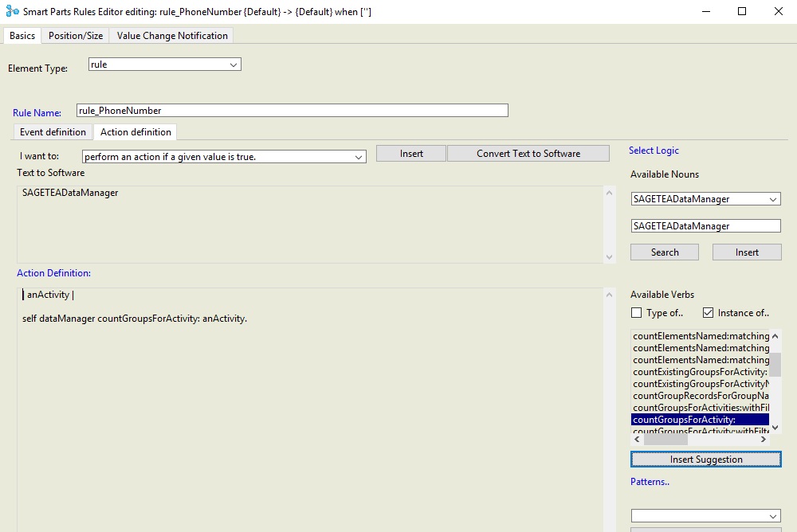
Task: Click verbs list scroll up arrow
Action: 775,336
